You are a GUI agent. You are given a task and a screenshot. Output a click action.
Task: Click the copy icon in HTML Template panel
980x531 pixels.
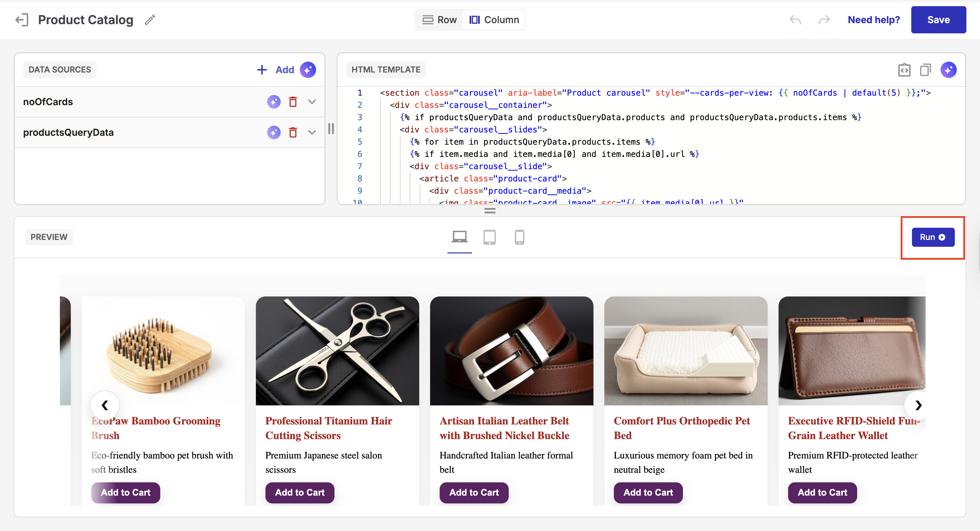point(925,70)
